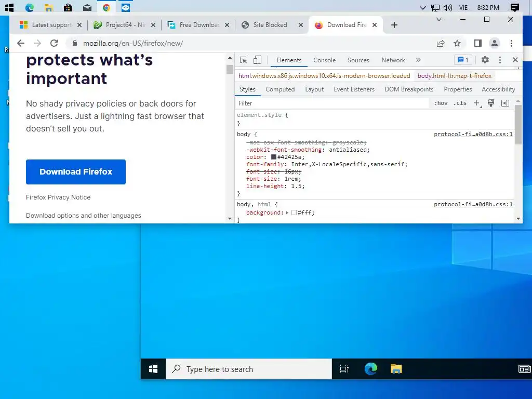The height and width of the screenshot is (399, 532).
Task: Switch to the Network tab
Action: point(393,60)
